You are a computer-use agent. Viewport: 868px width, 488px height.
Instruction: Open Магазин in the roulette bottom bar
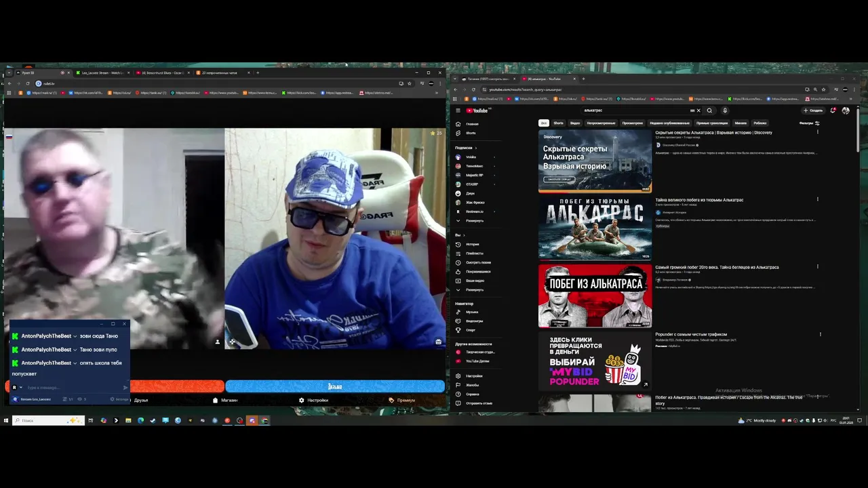(x=226, y=401)
